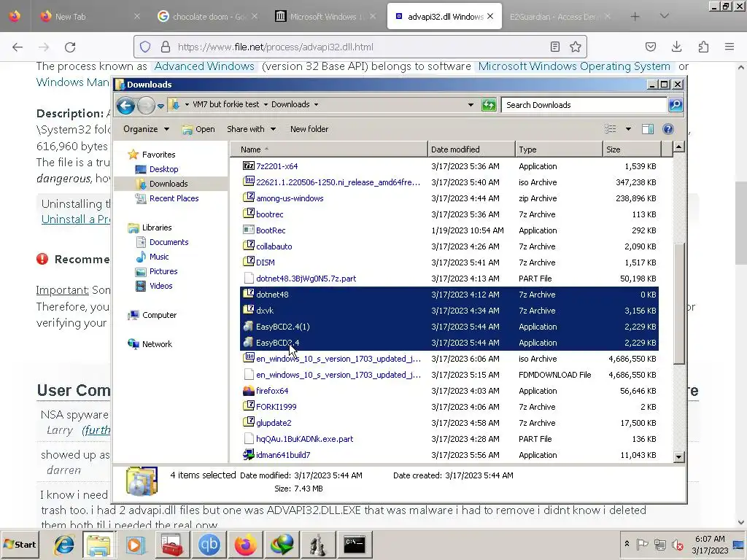Select the idman641build7 application icon
The image size is (747, 560).
(248, 455)
